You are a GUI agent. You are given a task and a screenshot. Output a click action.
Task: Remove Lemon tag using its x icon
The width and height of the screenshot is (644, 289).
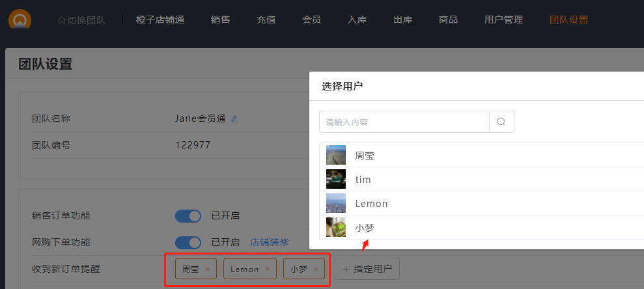pos(267,269)
